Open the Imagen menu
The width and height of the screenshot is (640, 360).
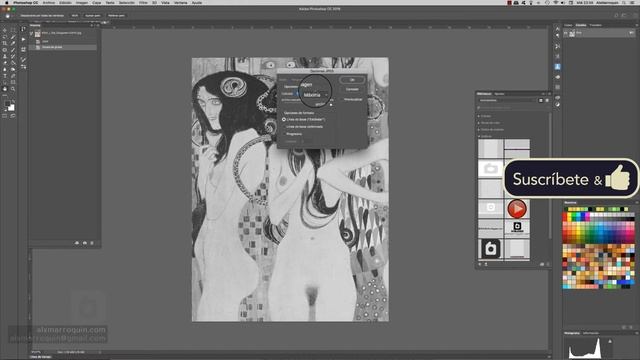tap(82, 2)
